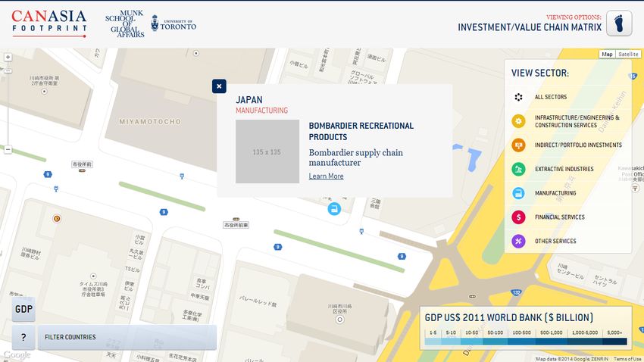The image size is (644, 362).
Task: Toggle the GDP overlay button
Action: (23, 309)
